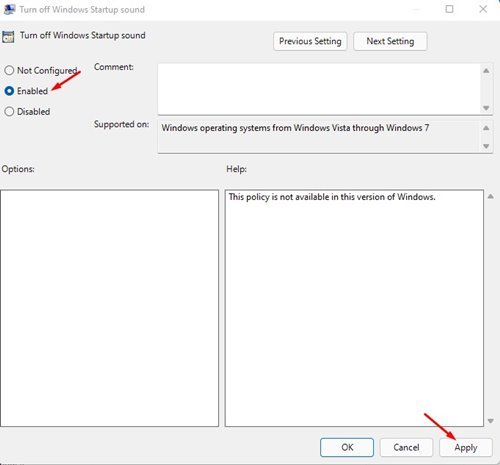Click the Help pane scroll up arrow

[x=491, y=197]
